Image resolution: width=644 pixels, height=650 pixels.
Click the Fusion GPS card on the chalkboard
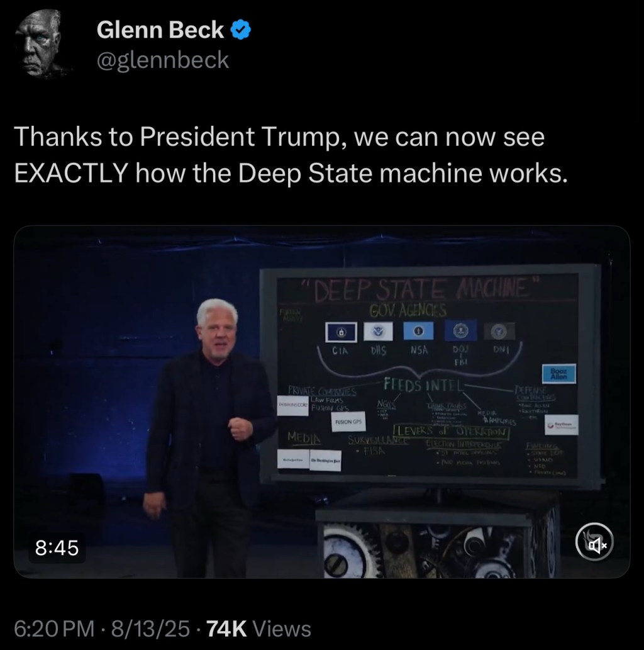pyautogui.click(x=348, y=422)
